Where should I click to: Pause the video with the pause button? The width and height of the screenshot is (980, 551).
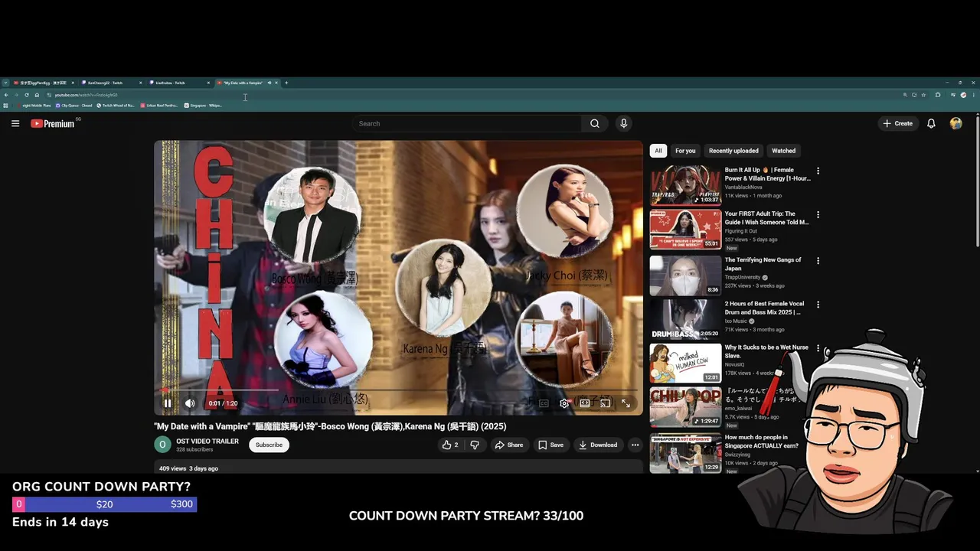(168, 403)
